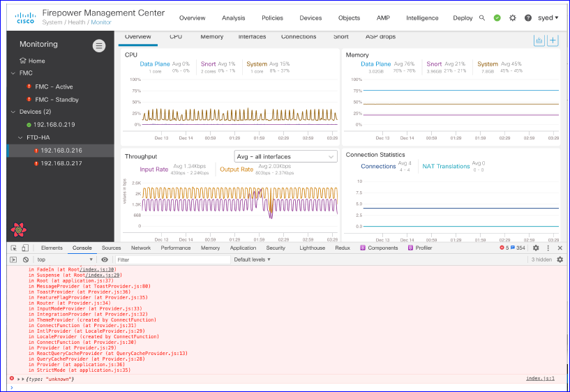570x392 pixels.
Task: Toggle the Memory System legend series
Action: coord(488,64)
